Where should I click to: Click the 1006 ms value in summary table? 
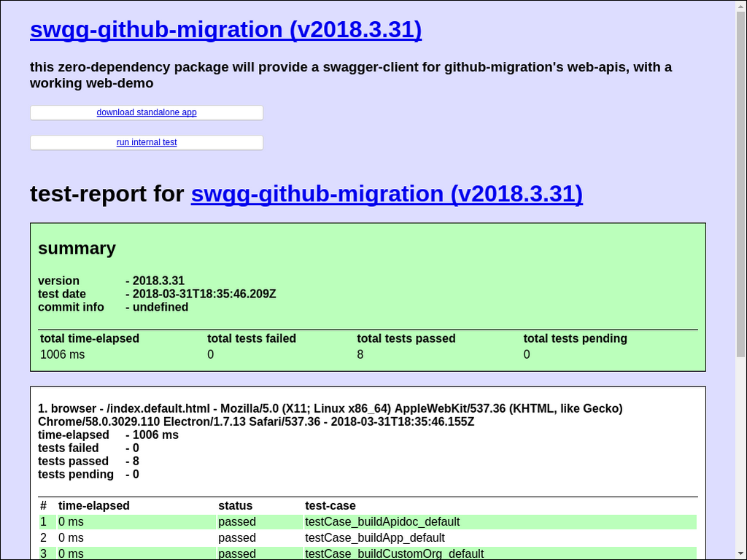pos(63,355)
